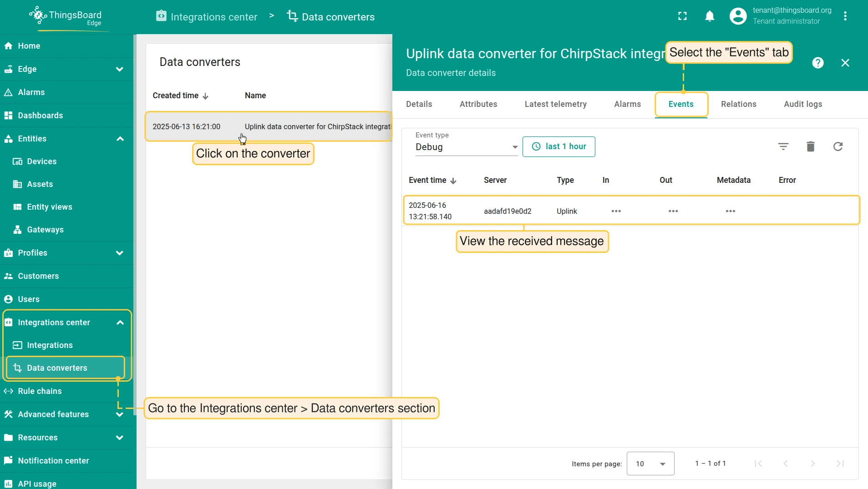The image size is (868, 489).
Task: View the Out message ellipsis
Action: pyautogui.click(x=673, y=211)
